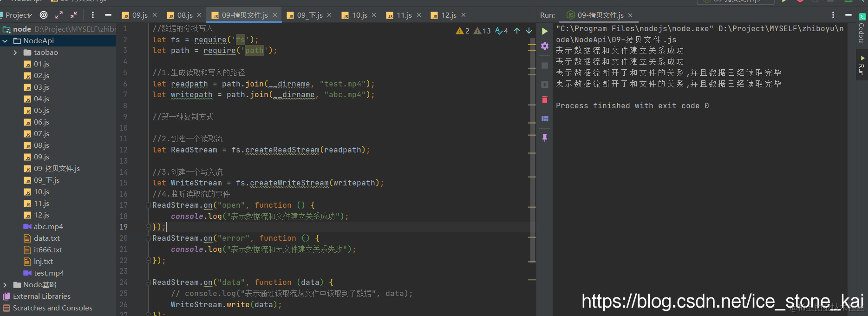Open Run panel options menu
Screen dimensions: 868x316
pyautogui.click(x=833, y=15)
